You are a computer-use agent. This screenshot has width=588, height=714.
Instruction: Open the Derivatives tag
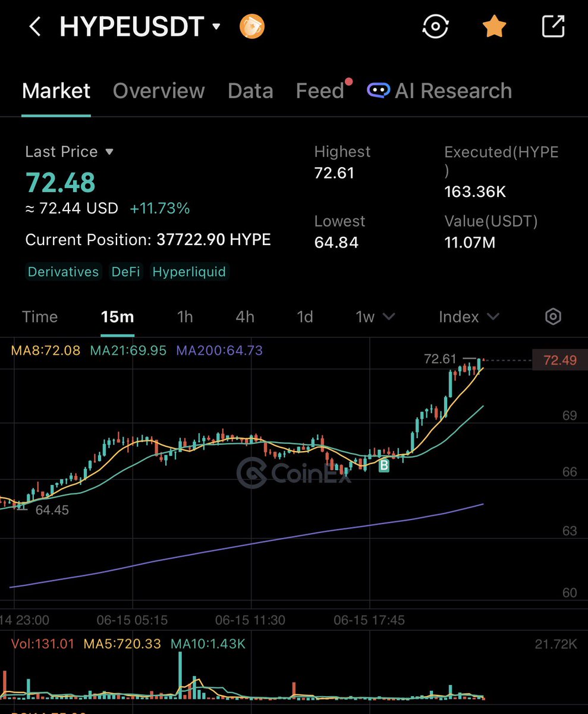pos(64,272)
